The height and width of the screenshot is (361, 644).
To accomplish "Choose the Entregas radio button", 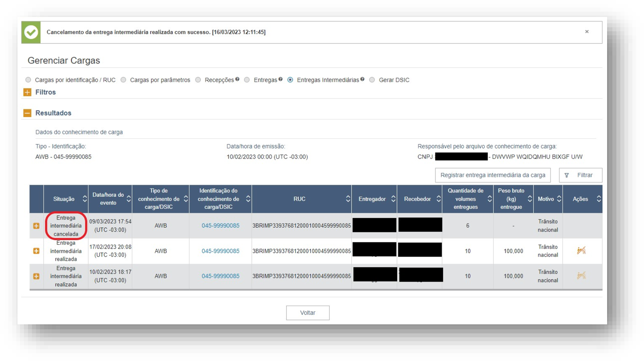I will tap(247, 80).
